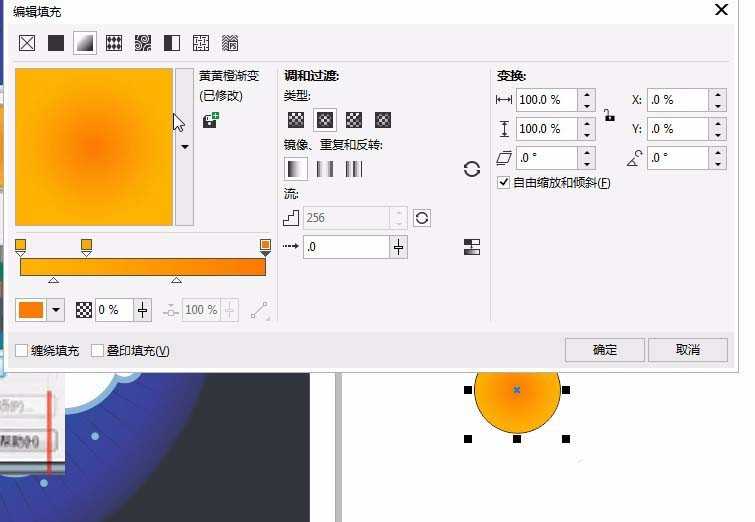Select the No Fill icon
The image size is (755, 522).
(27, 43)
